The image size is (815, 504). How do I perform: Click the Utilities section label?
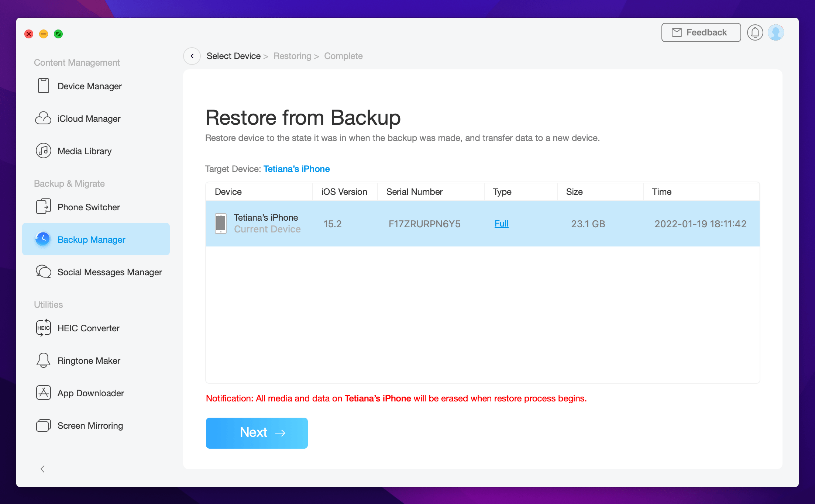(48, 305)
